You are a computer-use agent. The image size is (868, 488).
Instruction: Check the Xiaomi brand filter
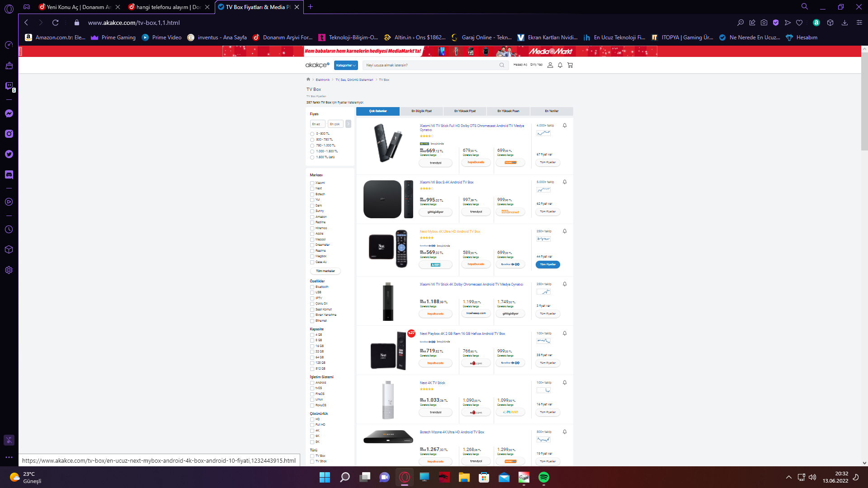click(x=312, y=183)
